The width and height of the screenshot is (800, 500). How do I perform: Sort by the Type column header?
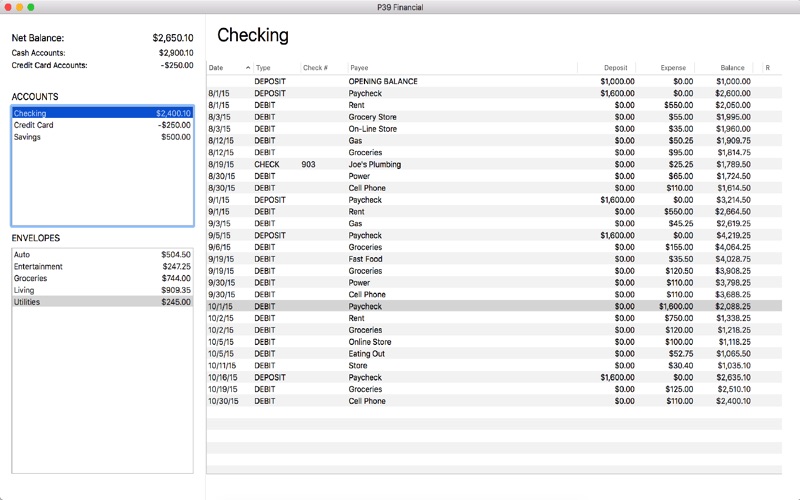pyautogui.click(x=275, y=68)
